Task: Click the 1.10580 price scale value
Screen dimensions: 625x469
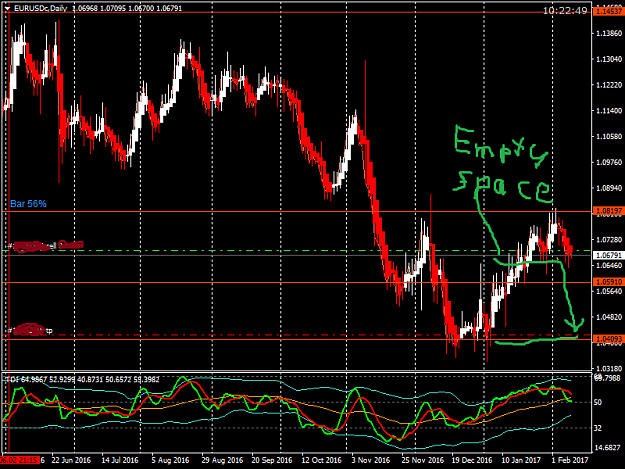Action: click(609, 136)
